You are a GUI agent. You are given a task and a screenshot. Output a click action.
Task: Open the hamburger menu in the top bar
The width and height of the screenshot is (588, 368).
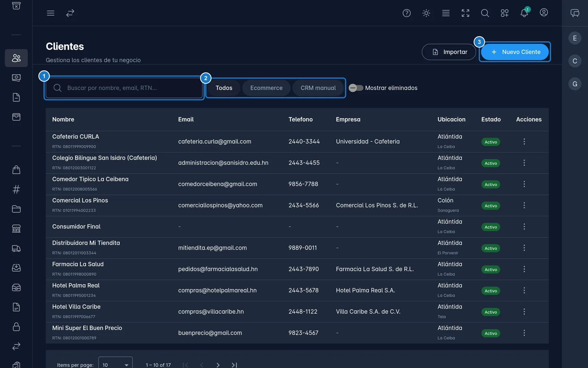point(51,13)
